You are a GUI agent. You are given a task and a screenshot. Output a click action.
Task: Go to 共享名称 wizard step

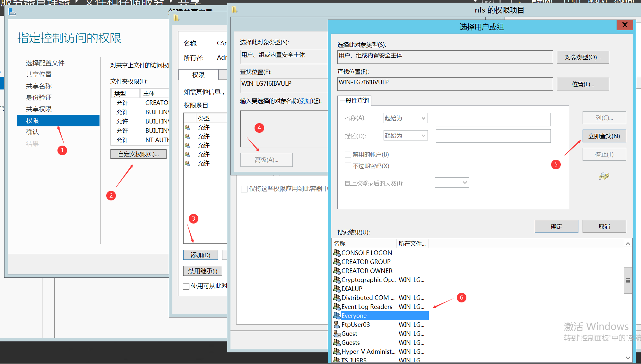[39, 86]
